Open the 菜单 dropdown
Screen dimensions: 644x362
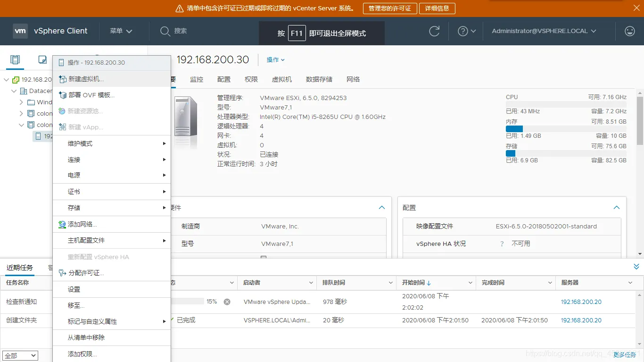[x=121, y=31]
